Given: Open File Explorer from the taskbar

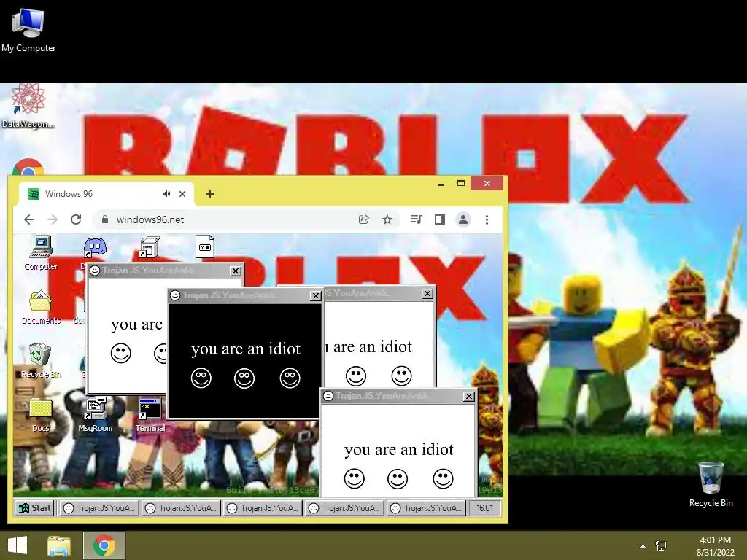Looking at the screenshot, I should tap(59, 545).
